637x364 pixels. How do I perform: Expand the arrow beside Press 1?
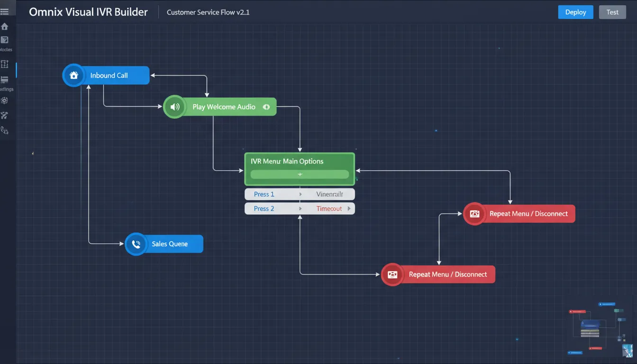click(x=300, y=194)
